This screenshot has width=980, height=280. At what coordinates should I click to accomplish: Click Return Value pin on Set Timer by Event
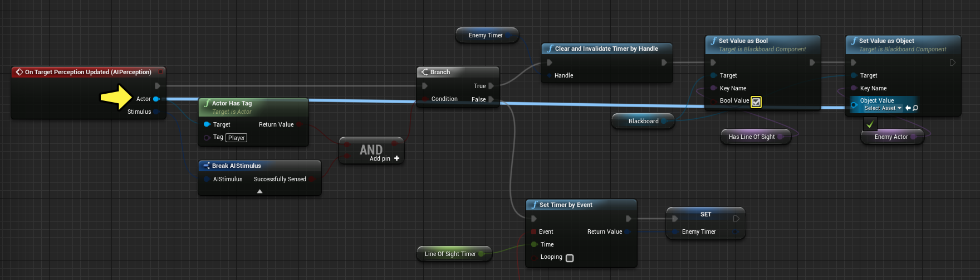click(x=628, y=231)
